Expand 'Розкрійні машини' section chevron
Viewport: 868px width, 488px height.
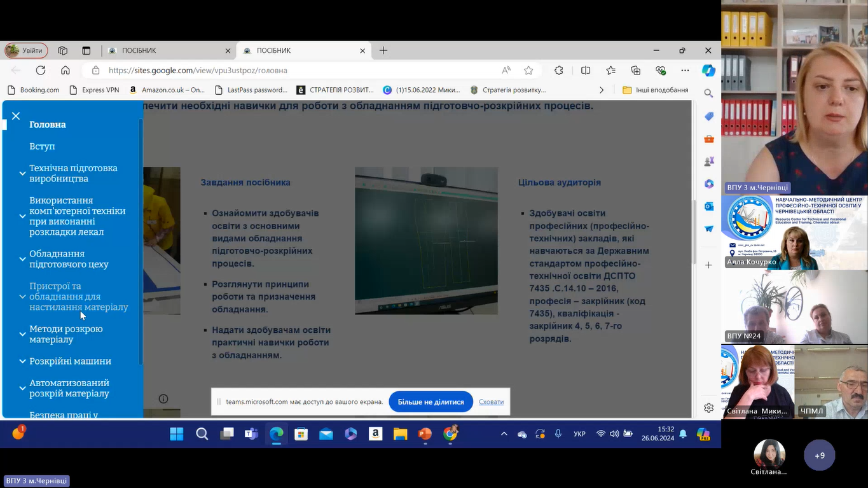click(22, 361)
